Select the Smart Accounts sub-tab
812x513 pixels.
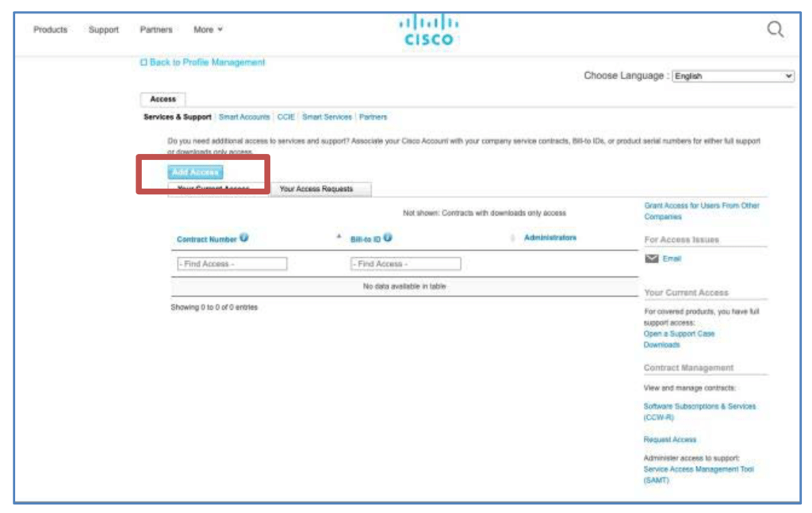[x=244, y=117]
